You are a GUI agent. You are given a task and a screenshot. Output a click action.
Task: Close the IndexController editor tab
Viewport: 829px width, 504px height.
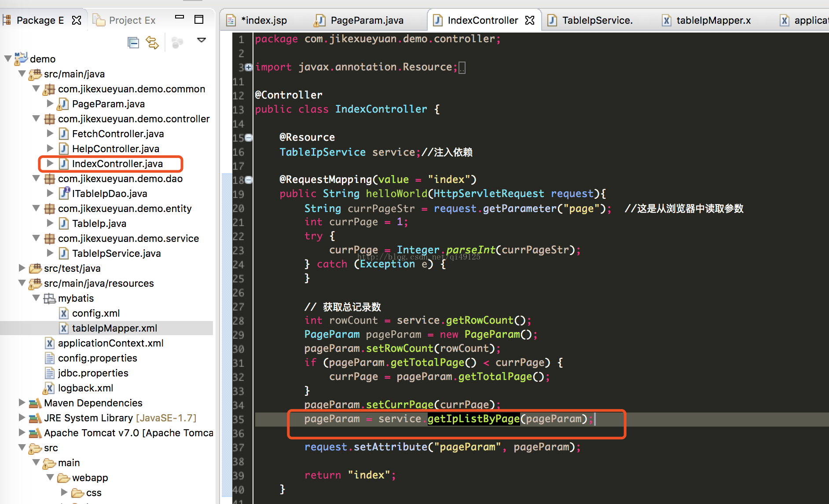coord(530,20)
